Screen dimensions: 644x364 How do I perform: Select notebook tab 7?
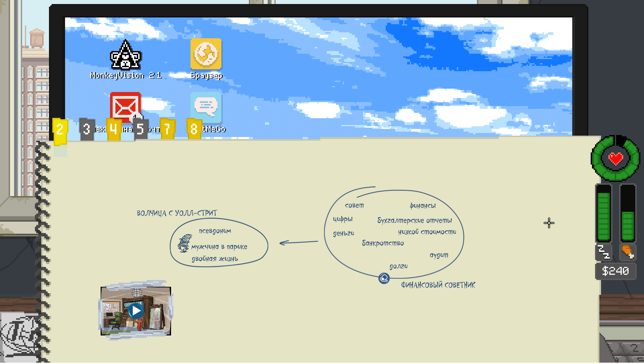click(x=167, y=129)
